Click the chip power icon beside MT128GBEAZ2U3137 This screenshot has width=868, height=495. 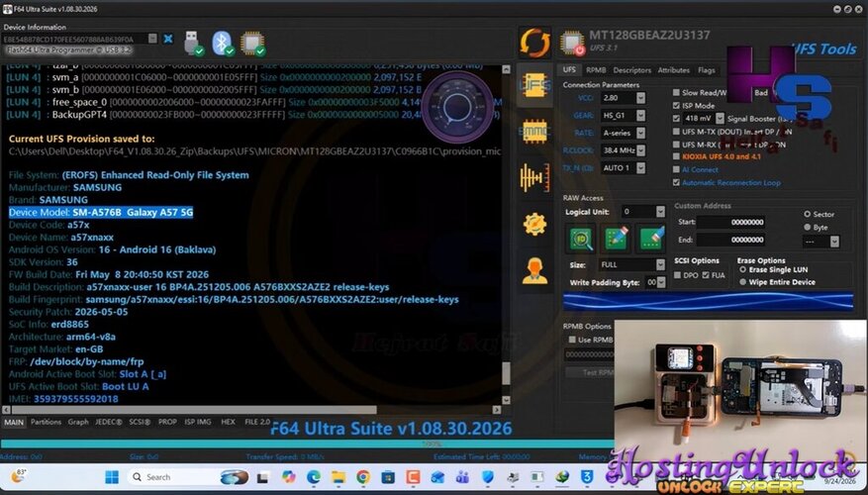(x=572, y=44)
